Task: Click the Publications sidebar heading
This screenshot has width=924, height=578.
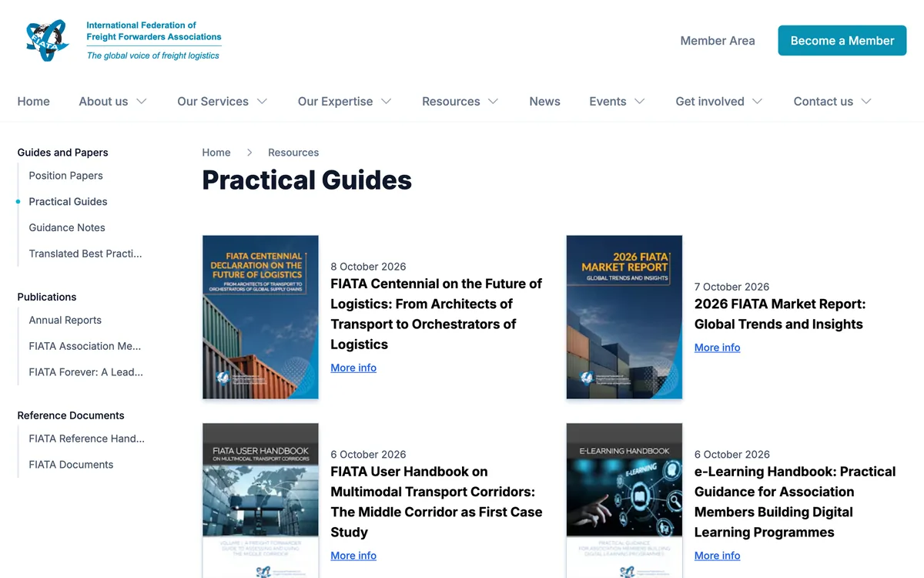Action: [x=47, y=297]
